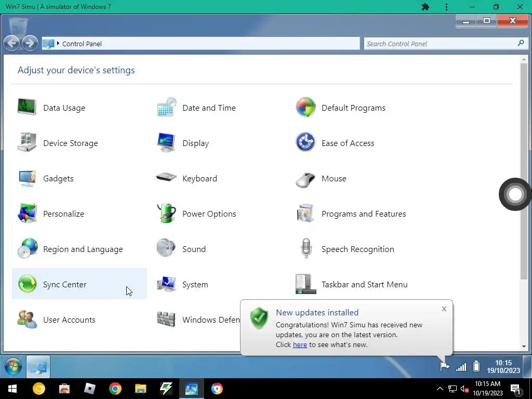The image size is (532, 399).
Task: Open the System computer icon
Action: point(166,284)
